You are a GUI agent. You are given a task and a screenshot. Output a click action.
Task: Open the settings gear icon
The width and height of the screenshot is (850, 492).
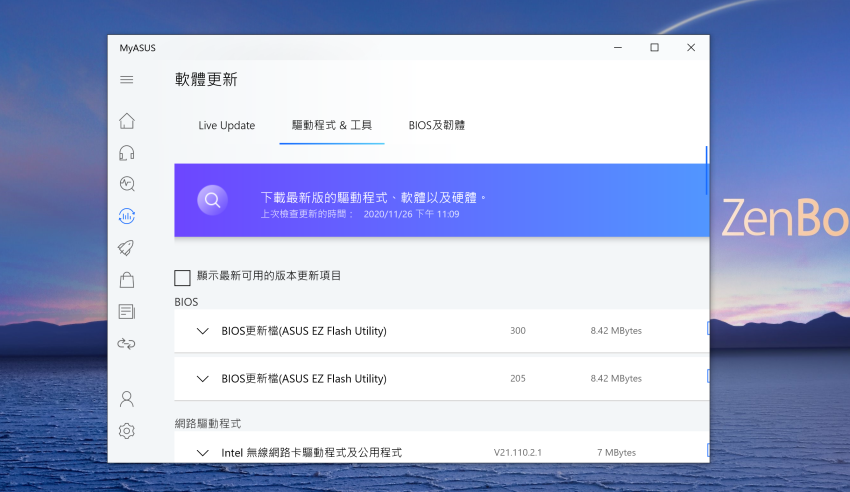click(x=127, y=431)
